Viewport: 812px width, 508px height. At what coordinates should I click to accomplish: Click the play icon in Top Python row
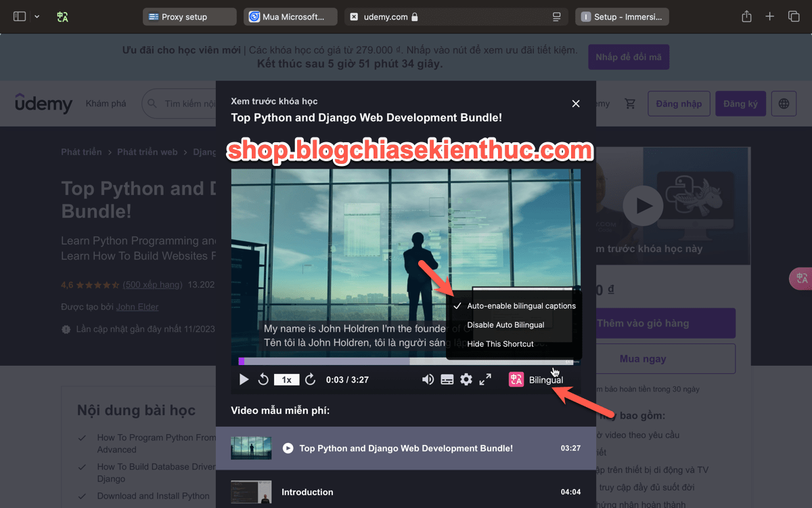click(288, 448)
